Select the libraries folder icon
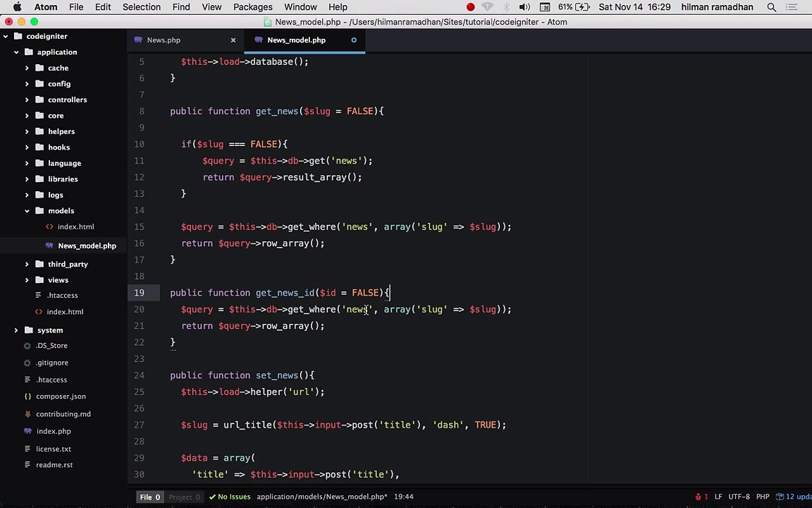This screenshot has height=508, width=812. (x=39, y=179)
